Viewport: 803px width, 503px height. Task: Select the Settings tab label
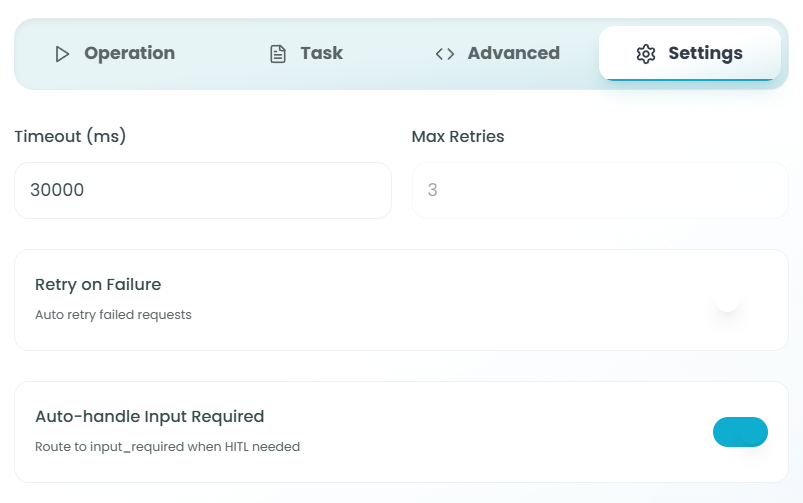point(705,54)
